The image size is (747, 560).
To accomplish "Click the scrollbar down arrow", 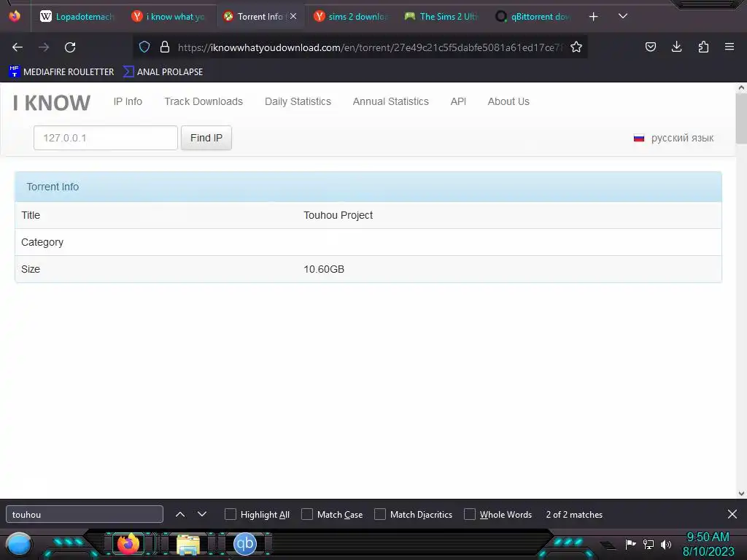I will point(741,494).
